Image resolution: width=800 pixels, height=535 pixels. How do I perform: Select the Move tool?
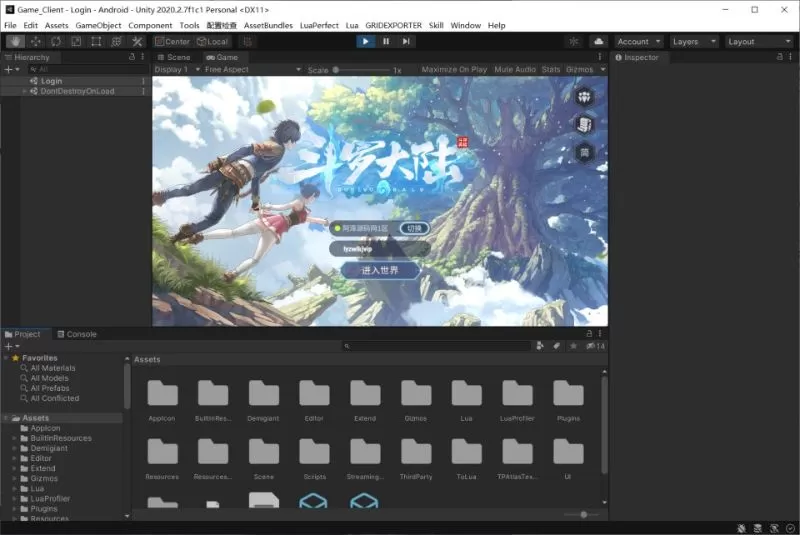coord(36,42)
